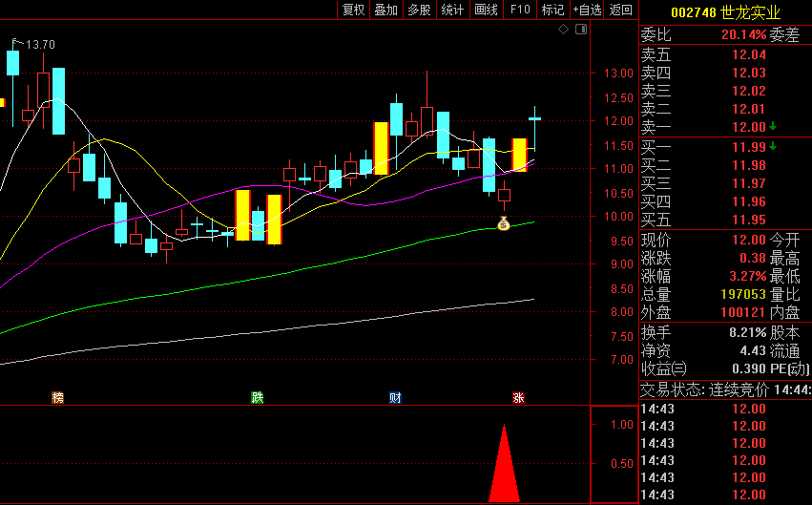Select the 买一 price 11.99
Screen dimensions: 812x505
coord(749,148)
